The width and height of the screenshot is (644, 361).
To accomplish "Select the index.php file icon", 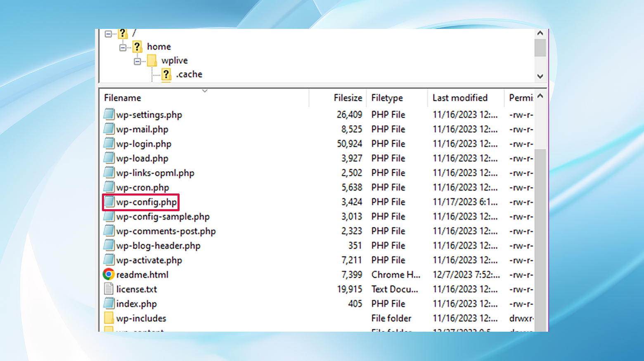I will [108, 303].
